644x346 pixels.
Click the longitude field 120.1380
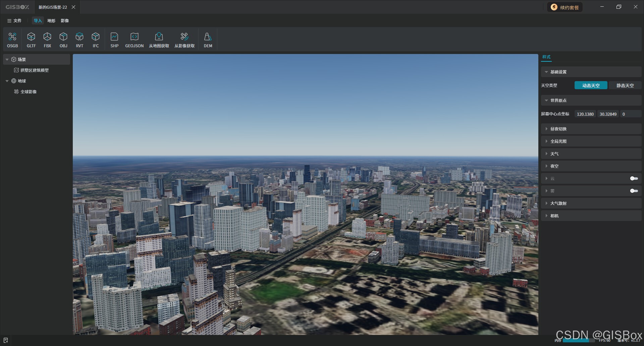pyautogui.click(x=585, y=114)
